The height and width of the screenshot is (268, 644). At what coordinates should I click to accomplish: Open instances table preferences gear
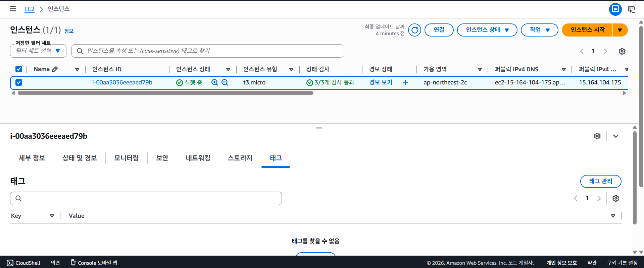tap(622, 51)
